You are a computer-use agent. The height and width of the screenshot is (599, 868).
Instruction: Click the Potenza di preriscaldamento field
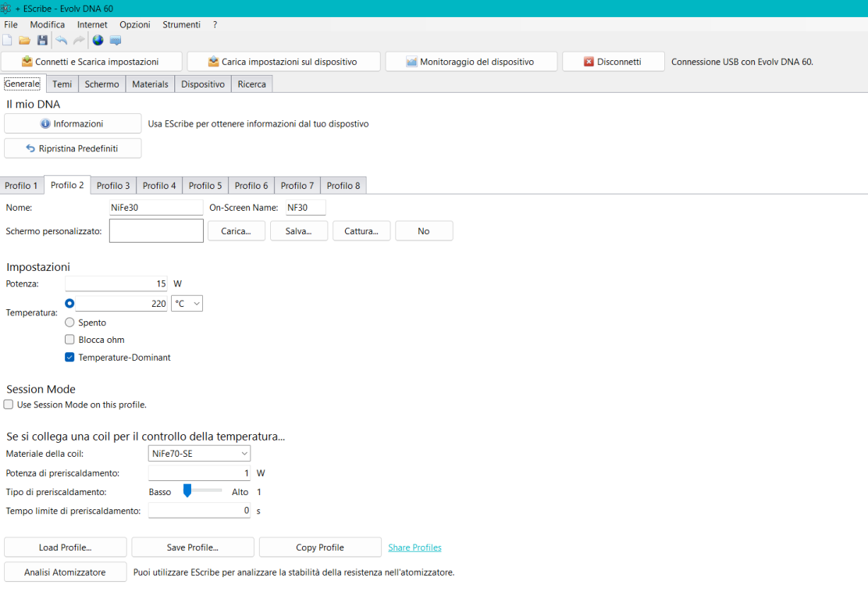pos(199,472)
